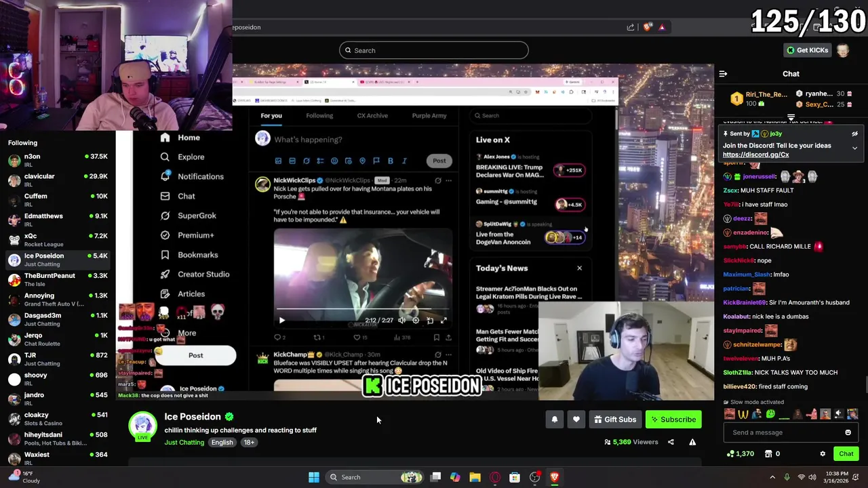Viewport: 868px width, 488px height.
Task: Open the Just Chatting category link under the title
Action: pos(184,443)
